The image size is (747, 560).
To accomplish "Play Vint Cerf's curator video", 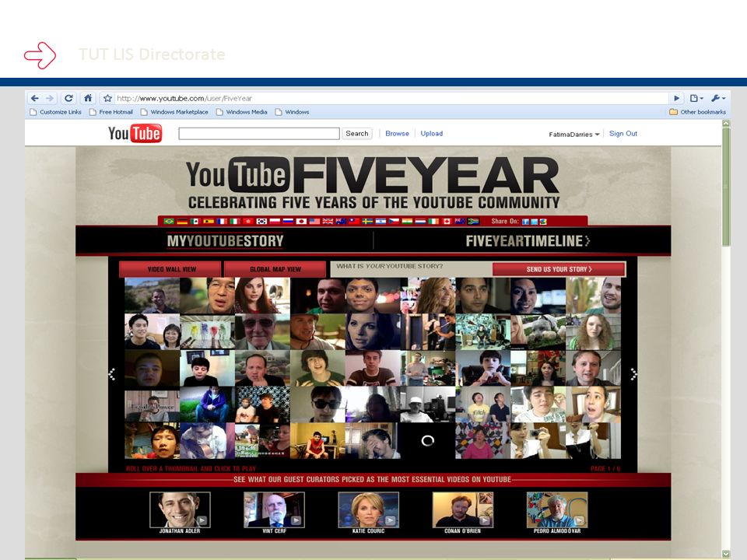I will [x=274, y=509].
